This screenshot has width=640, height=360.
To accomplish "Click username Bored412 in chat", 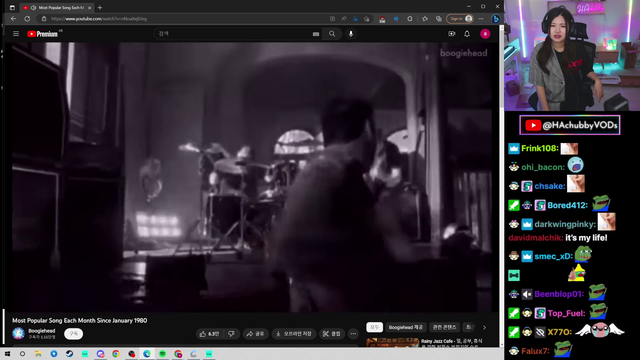I will click(567, 205).
